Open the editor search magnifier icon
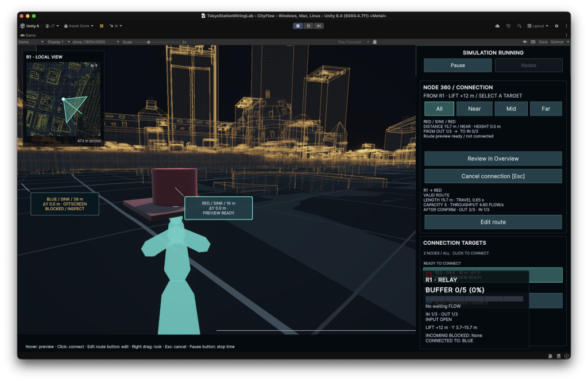The image size is (588, 382). [x=519, y=26]
